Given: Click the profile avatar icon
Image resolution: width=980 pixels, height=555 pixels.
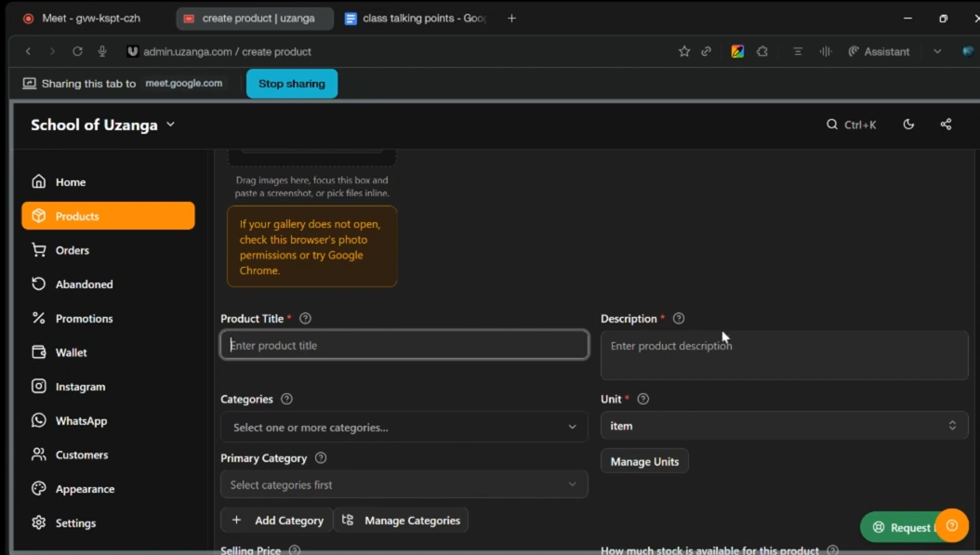Looking at the screenshot, I should tap(968, 51).
